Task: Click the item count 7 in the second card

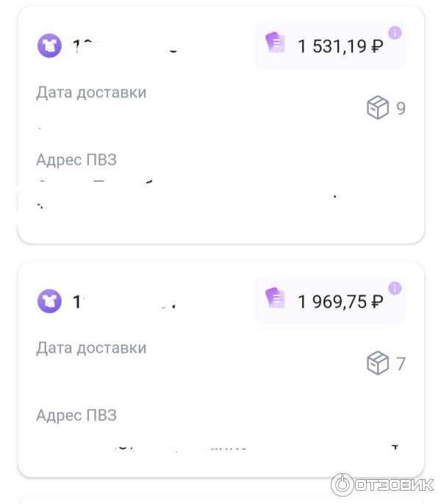Action: pyautogui.click(x=401, y=364)
